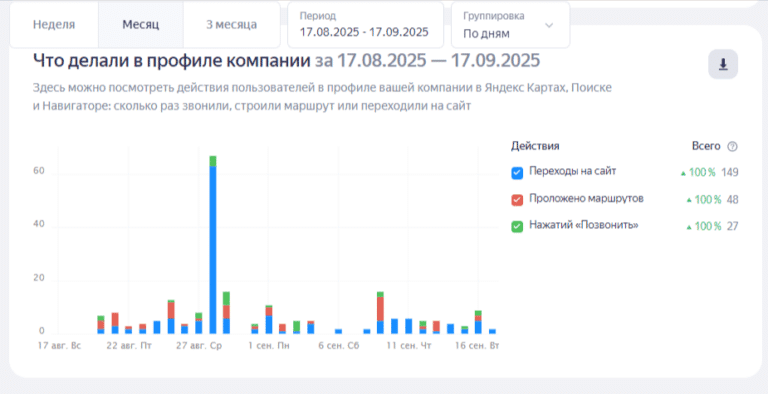Toggle the Проложено маршрутов checkbox

[x=517, y=199]
